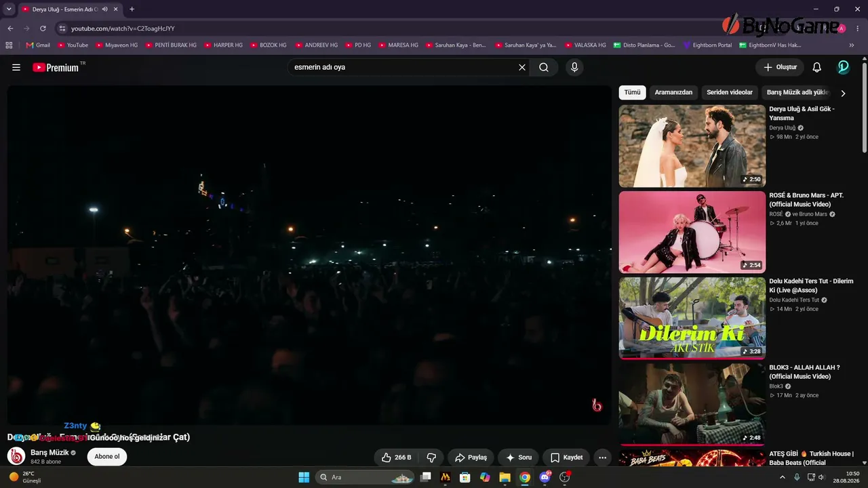
Task: View site information icon in the address bar
Action: [x=62, y=28]
